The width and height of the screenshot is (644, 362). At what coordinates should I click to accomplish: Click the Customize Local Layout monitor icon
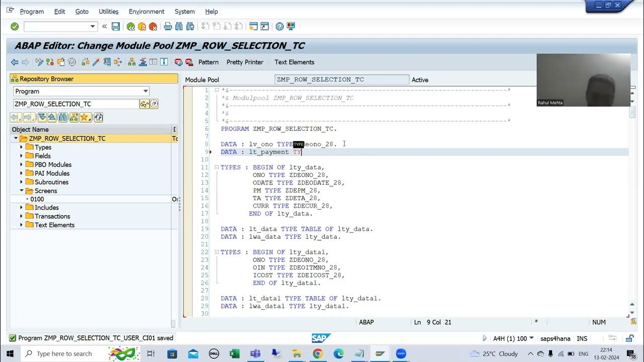click(x=291, y=26)
